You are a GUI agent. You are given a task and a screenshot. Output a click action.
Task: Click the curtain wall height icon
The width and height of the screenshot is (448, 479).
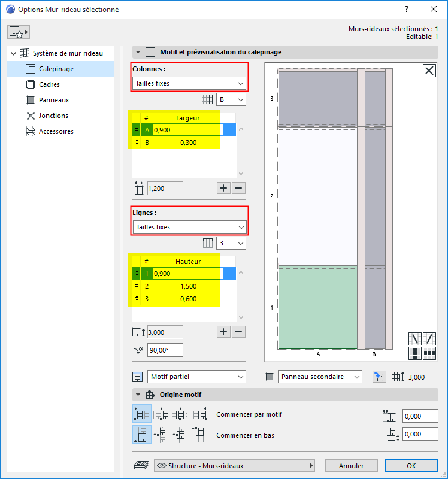coord(398,377)
